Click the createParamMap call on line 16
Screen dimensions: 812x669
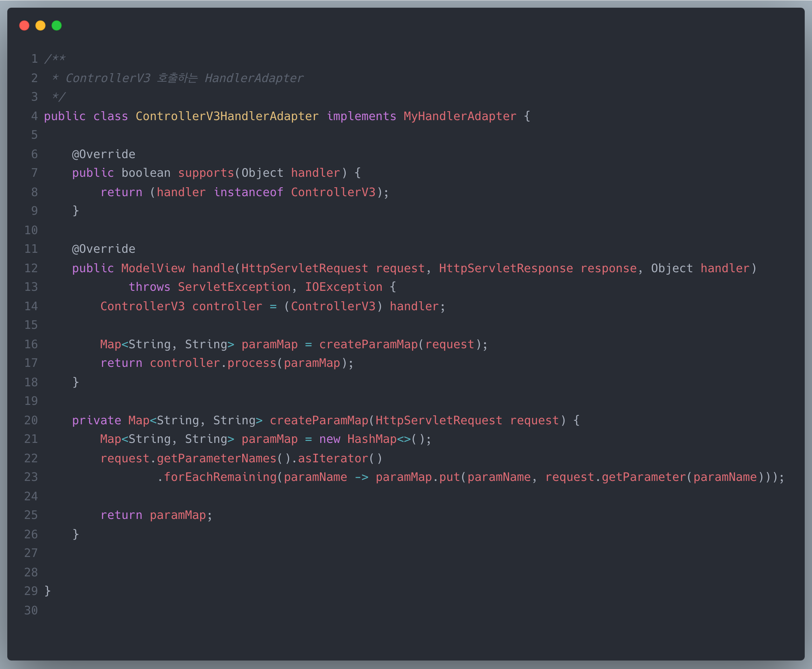(x=368, y=345)
